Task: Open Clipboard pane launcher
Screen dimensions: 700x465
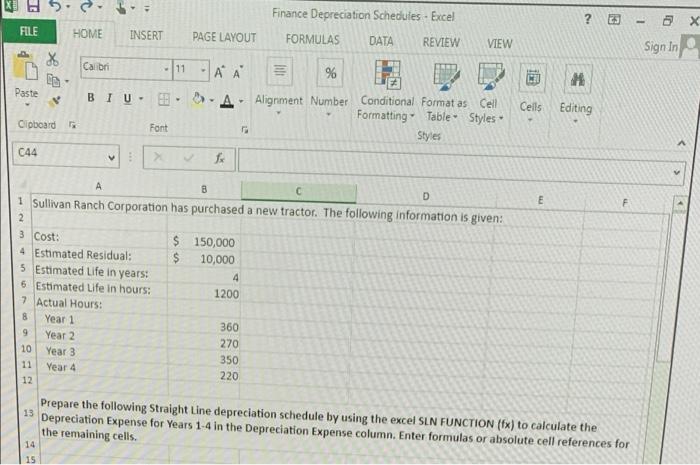Action: point(72,125)
